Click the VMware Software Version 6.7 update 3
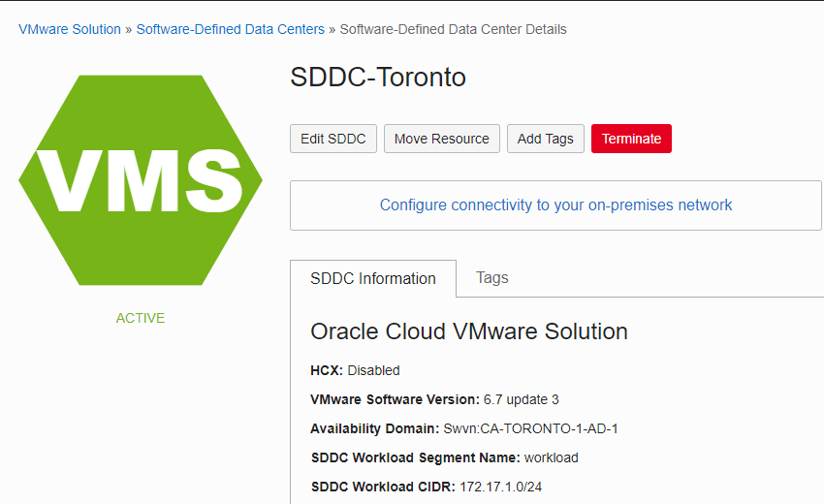 click(x=521, y=399)
